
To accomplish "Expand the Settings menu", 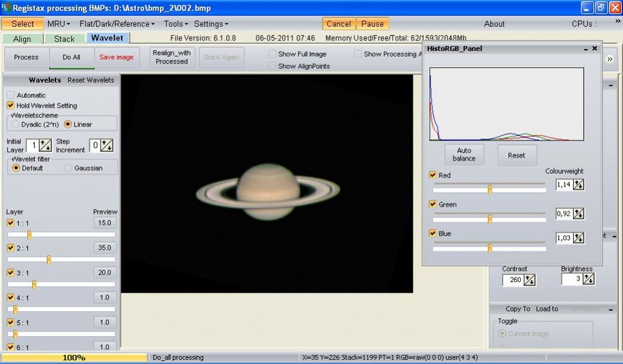I will coord(211,24).
